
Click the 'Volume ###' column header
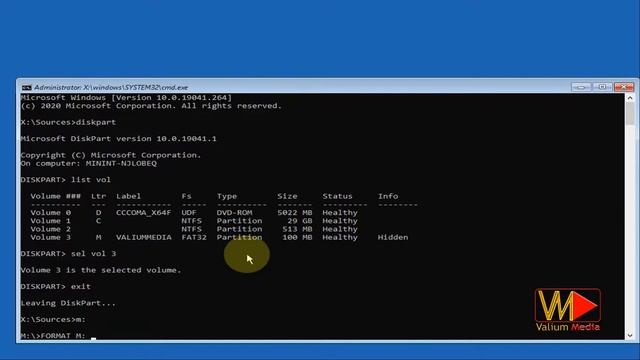[56, 196]
